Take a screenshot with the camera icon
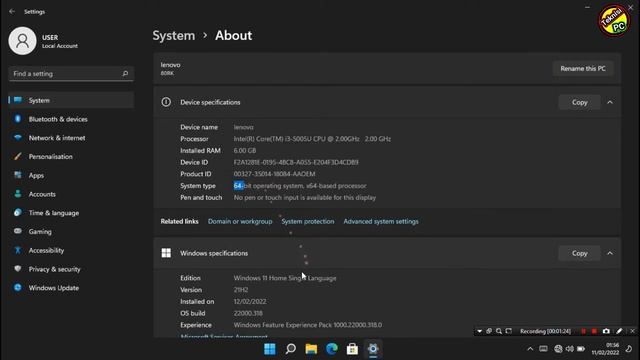 coord(606,331)
